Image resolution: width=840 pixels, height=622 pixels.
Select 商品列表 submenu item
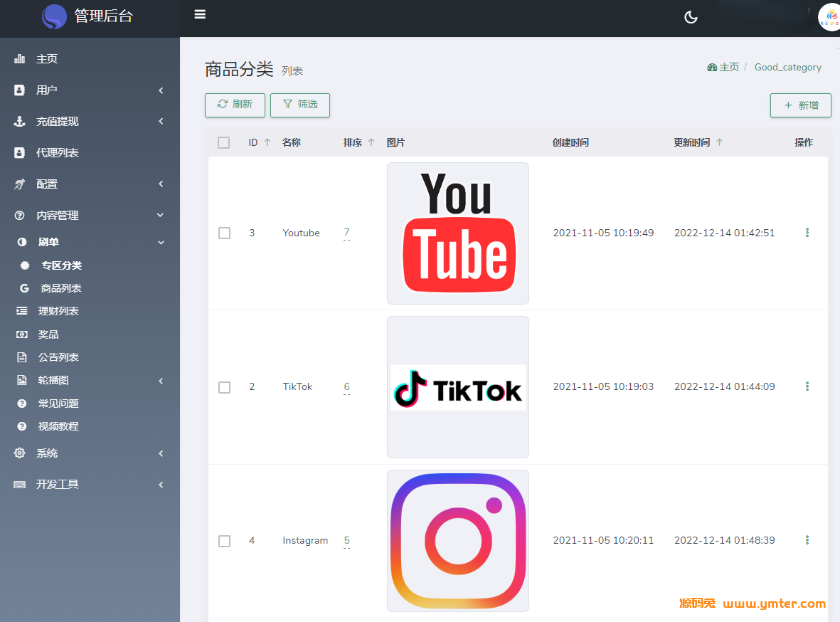pos(61,288)
